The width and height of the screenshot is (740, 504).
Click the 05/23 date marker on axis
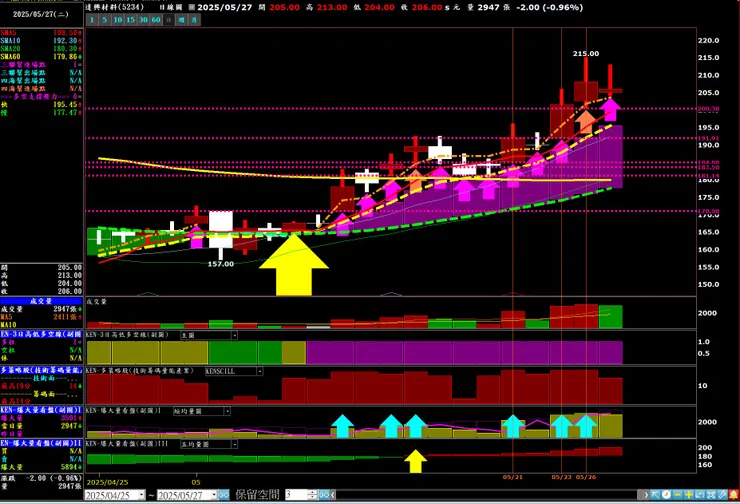[561, 477]
